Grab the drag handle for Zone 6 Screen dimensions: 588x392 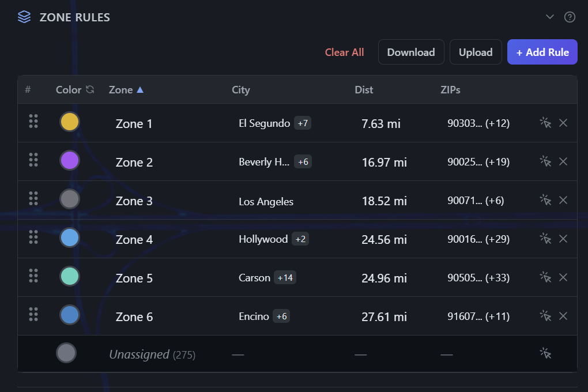[33, 314]
